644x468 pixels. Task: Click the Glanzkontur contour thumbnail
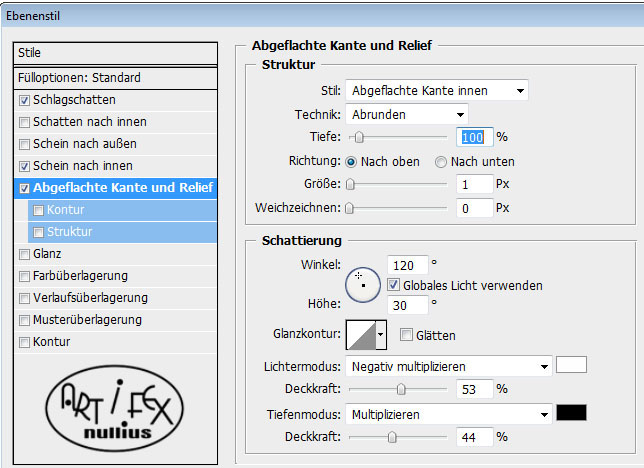361,335
